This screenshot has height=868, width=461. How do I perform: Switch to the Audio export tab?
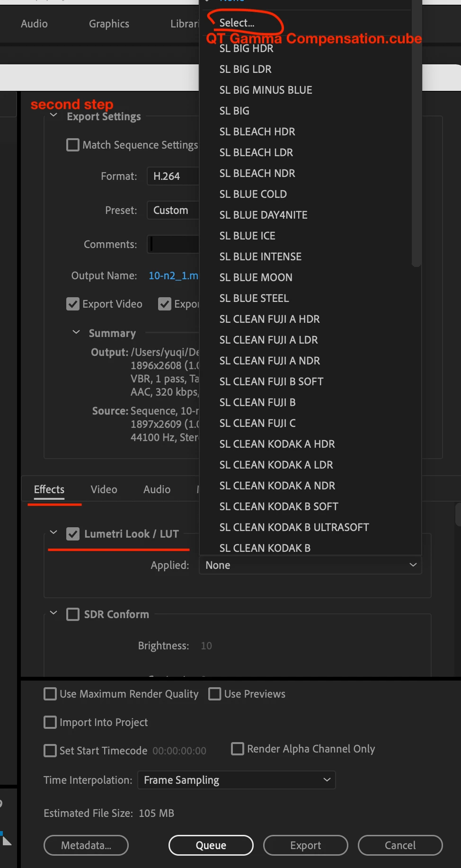tap(157, 489)
